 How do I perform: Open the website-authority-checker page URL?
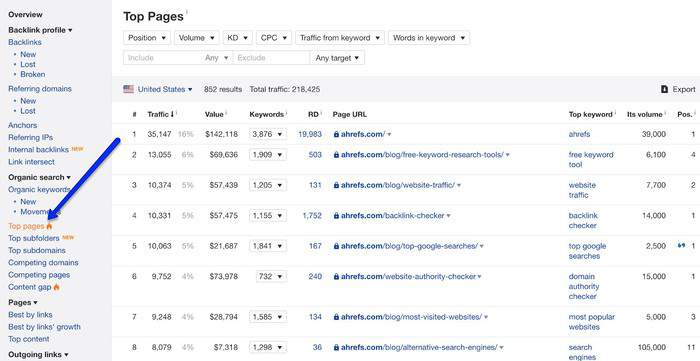[408, 277]
